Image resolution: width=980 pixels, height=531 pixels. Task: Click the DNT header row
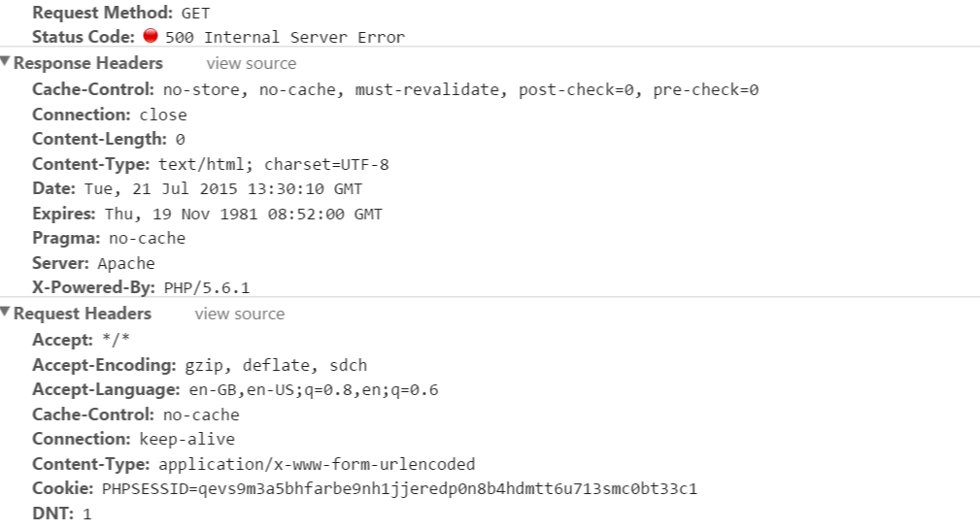click(x=61, y=514)
